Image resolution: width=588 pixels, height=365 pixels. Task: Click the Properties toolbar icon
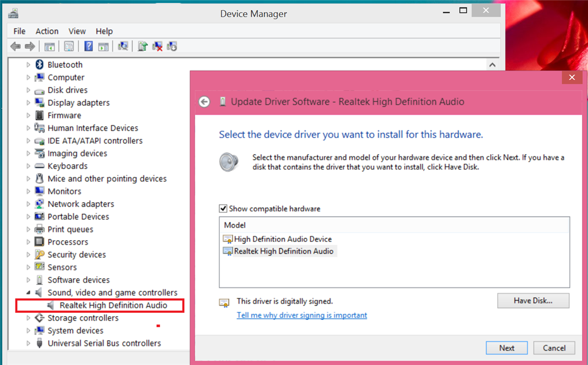[69, 46]
